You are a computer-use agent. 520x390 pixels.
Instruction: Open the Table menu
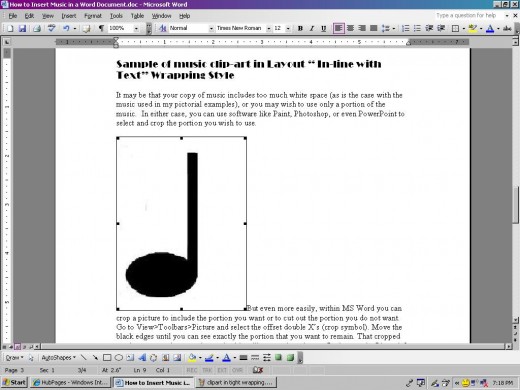tap(137, 16)
